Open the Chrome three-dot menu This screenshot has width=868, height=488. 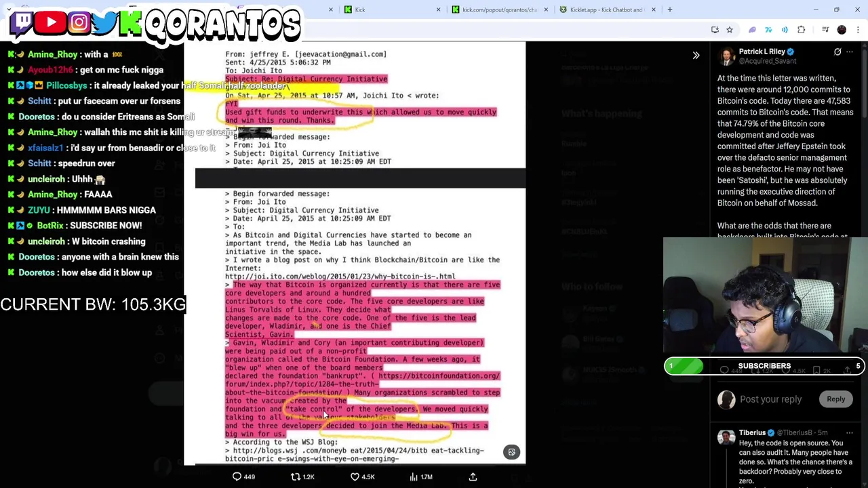859,30
